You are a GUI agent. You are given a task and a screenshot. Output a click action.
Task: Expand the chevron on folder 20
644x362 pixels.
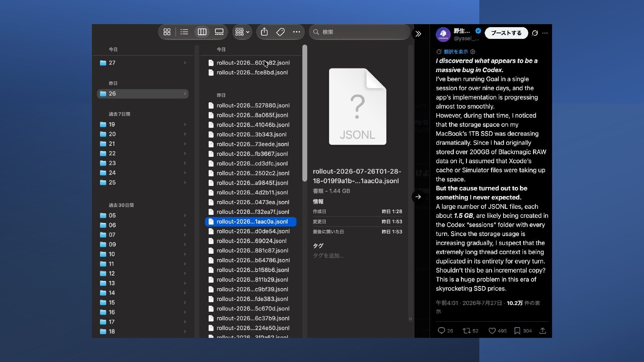(185, 134)
